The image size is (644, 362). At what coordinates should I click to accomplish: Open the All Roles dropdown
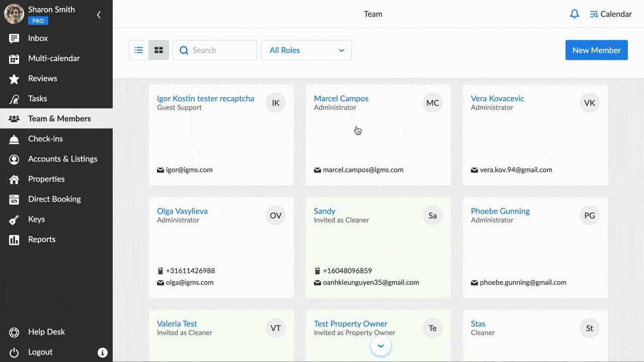pos(306,50)
